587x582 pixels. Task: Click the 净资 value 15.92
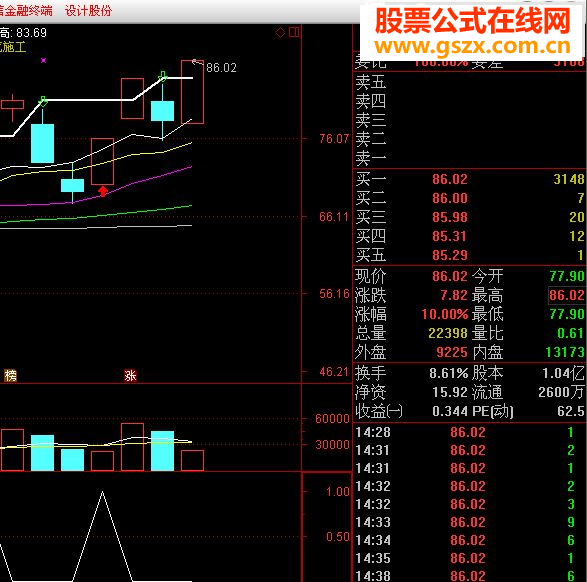click(450, 392)
